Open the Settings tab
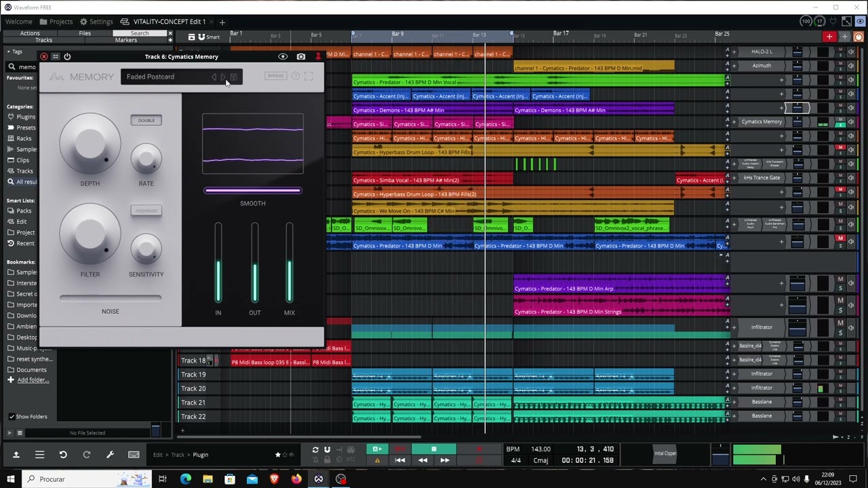Screen dimensions: 868x488 pos(96,22)
